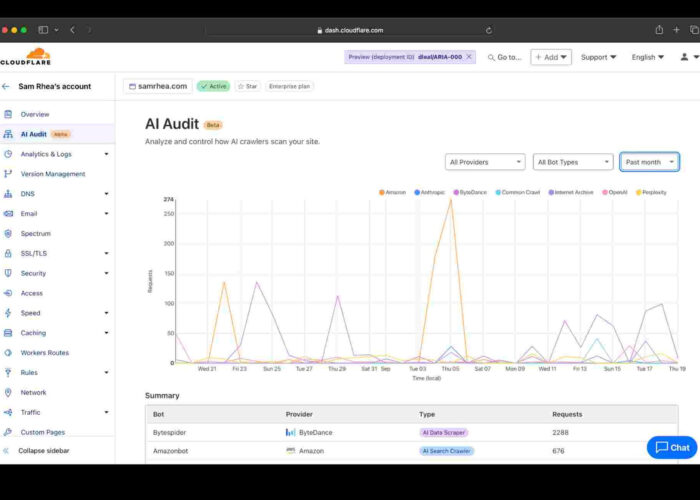The width and height of the screenshot is (700, 500).
Task: Click the Speed lightning icon
Action: click(x=8, y=313)
